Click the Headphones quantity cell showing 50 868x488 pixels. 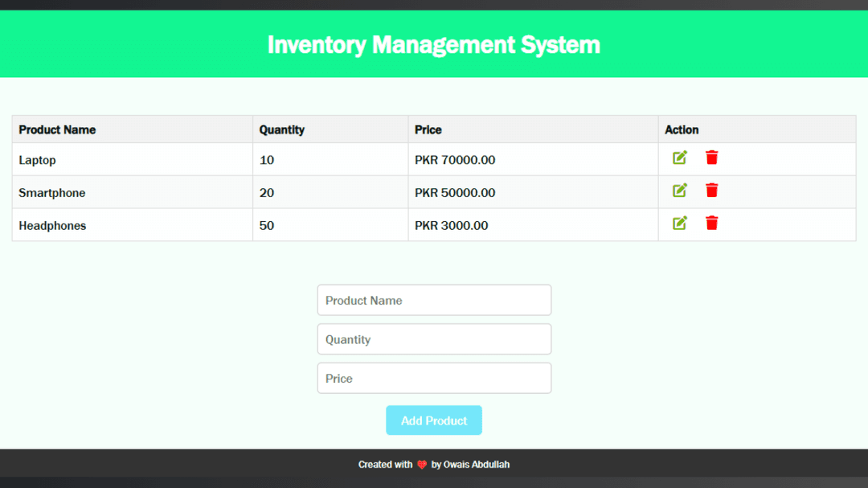(267, 226)
